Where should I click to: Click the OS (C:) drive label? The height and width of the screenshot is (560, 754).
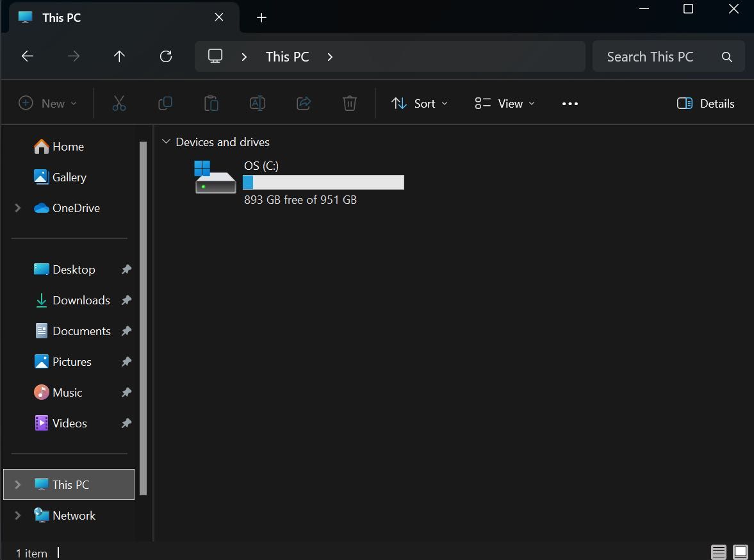[261, 165]
